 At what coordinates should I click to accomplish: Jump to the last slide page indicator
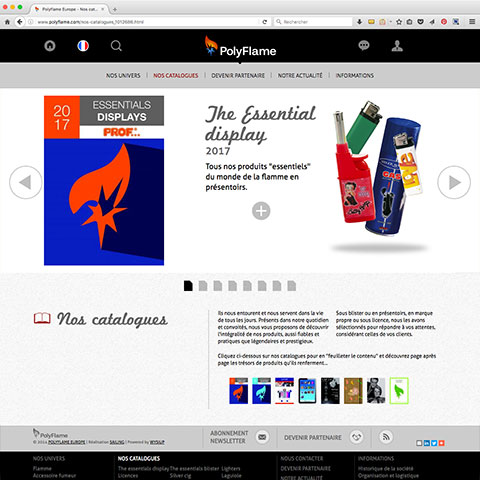click(x=292, y=286)
